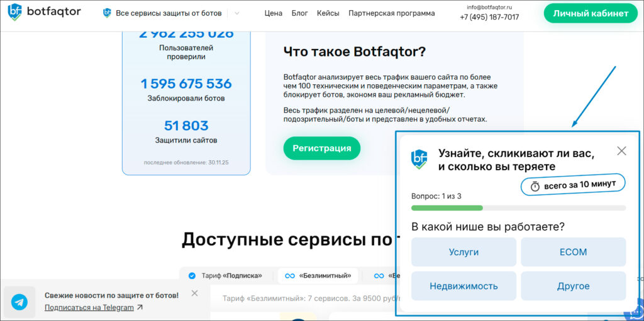Click the "Что такое Botfaqtor?" heading
The image size is (644, 321).
click(355, 52)
